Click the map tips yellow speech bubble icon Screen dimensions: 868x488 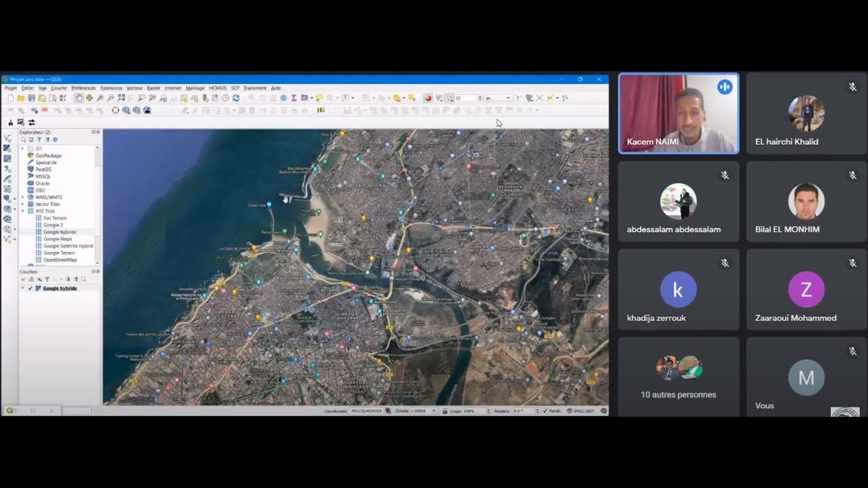pos(319,98)
